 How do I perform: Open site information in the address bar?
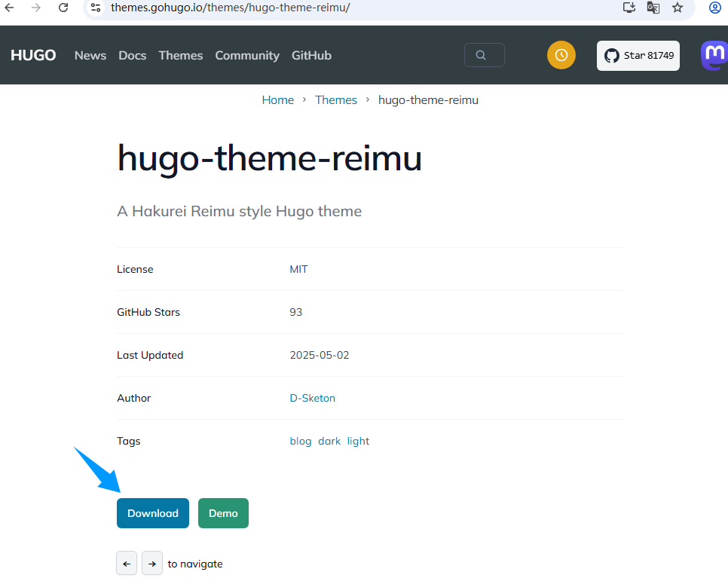pos(94,8)
